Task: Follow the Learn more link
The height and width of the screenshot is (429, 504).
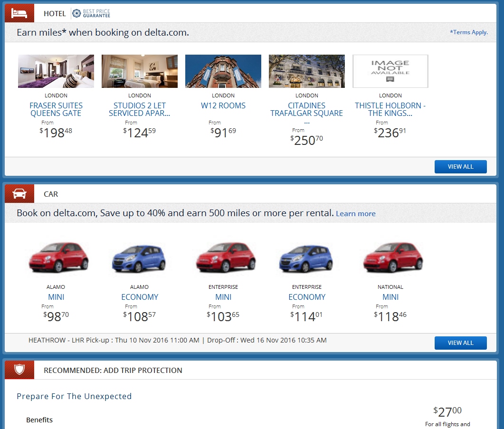Action: pyautogui.click(x=355, y=214)
